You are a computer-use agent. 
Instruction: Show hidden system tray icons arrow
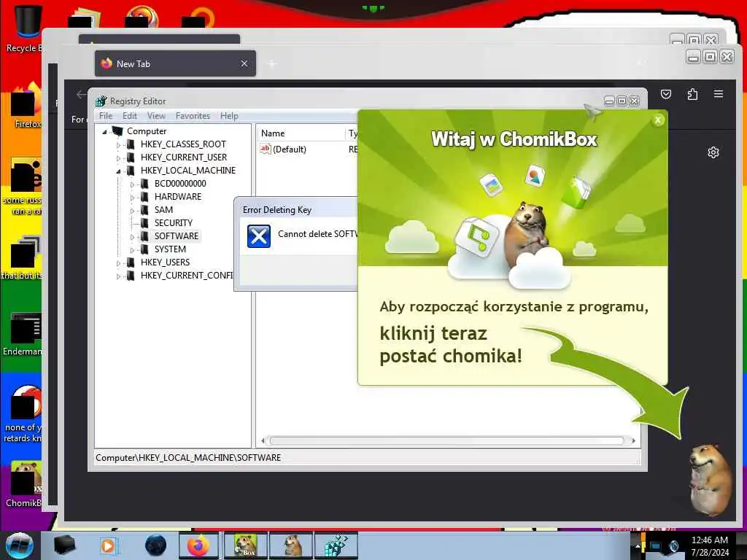638,546
